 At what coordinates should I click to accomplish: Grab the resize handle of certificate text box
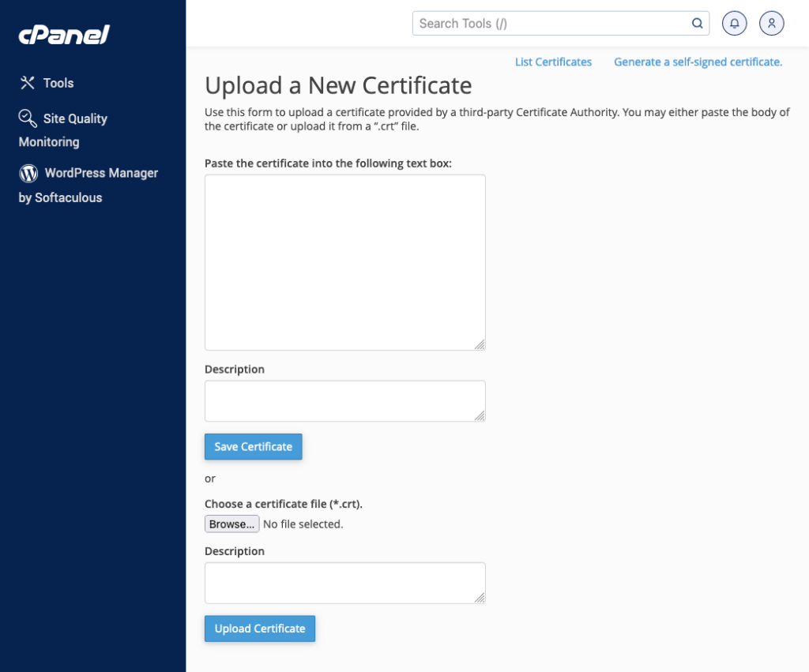480,344
